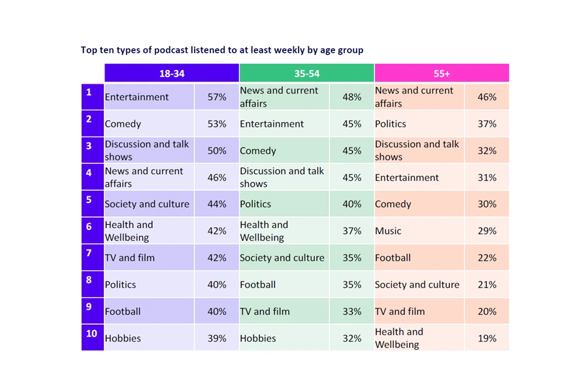Viewport: 588px width, 392px height.
Task: Select the rank 1 row number cell
Action: (x=92, y=97)
